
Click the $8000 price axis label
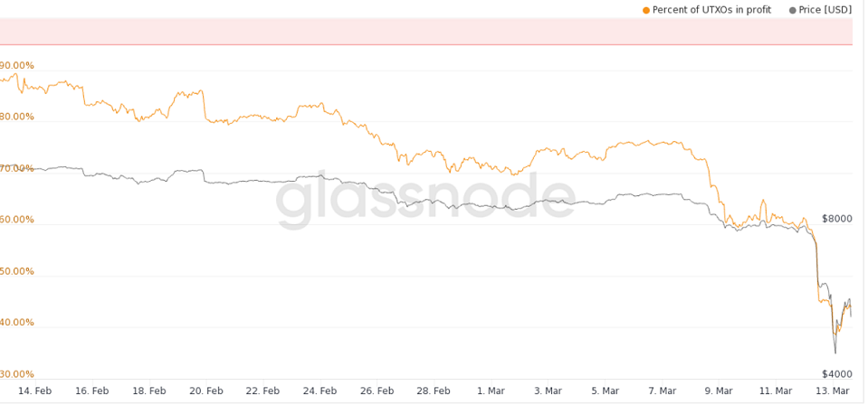[x=837, y=219]
